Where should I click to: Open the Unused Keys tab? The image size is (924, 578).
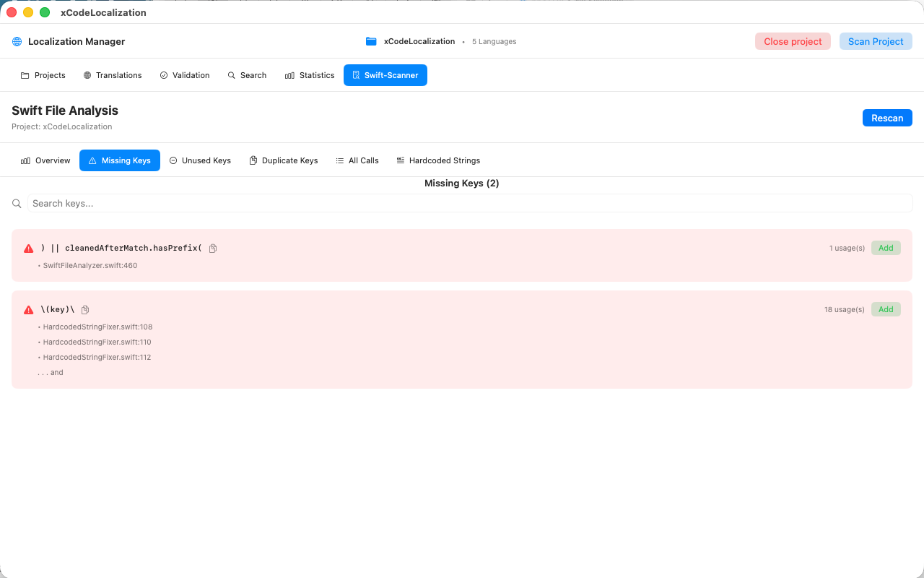click(x=200, y=160)
